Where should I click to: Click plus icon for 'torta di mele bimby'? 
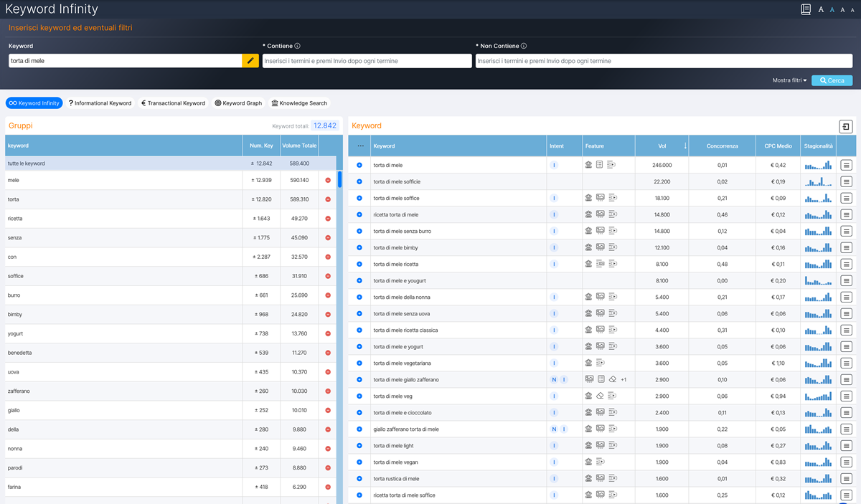pyautogui.click(x=359, y=247)
